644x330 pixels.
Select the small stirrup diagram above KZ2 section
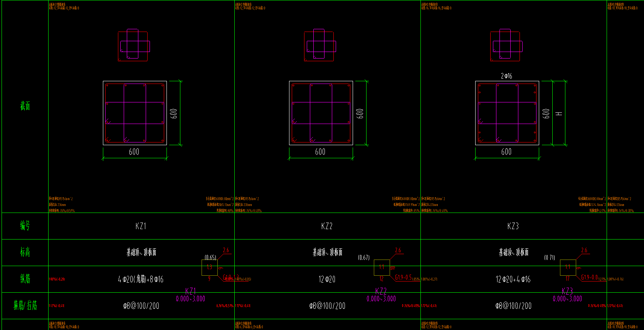tap(320, 45)
